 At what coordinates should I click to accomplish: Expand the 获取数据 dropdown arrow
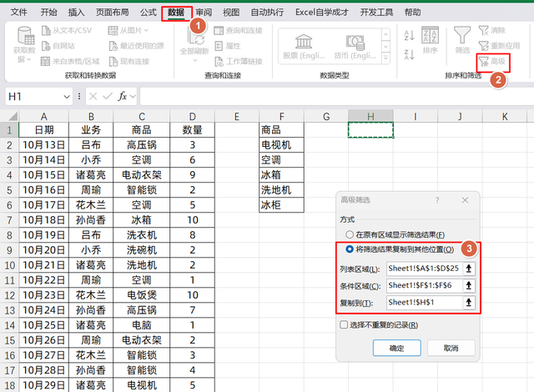click(x=28, y=59)
